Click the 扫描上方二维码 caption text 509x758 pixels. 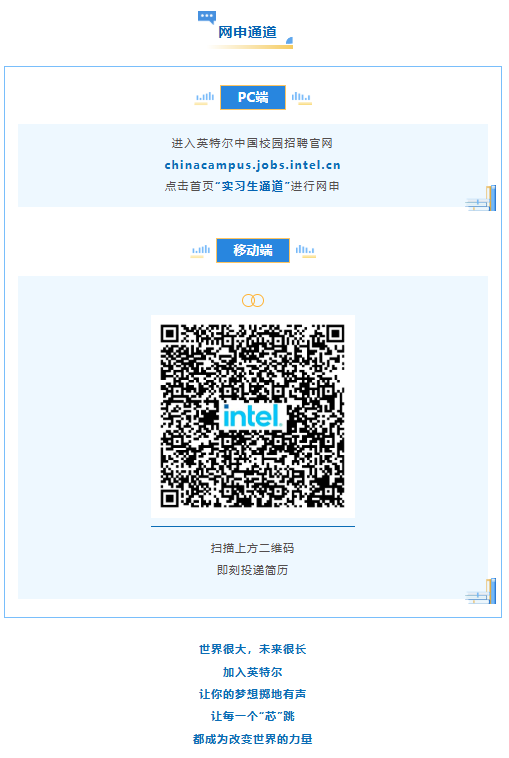coord(252,548)
